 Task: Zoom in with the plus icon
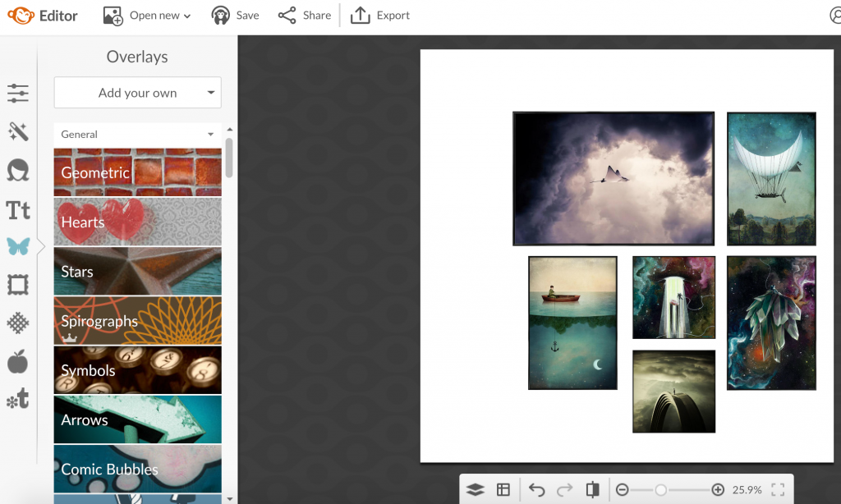click(718, 489)
